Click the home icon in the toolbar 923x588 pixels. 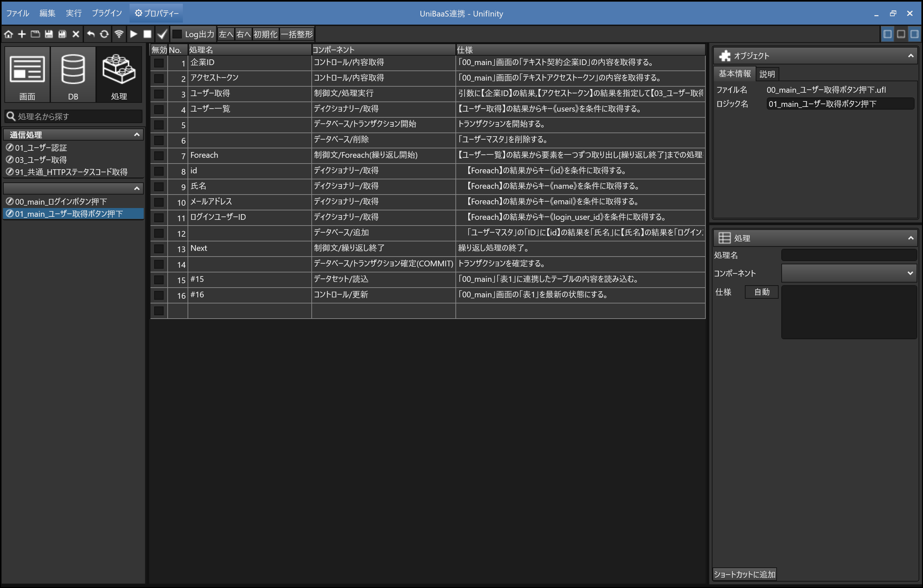click(x=8, y=34)
